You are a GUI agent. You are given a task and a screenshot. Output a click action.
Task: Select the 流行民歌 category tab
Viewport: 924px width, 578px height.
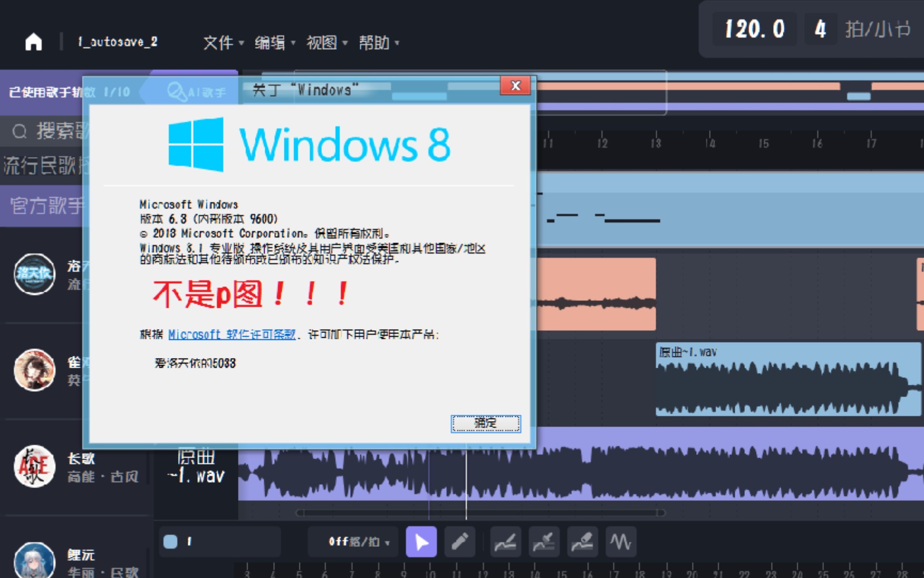pyautogui.click(x=45, y=165)
